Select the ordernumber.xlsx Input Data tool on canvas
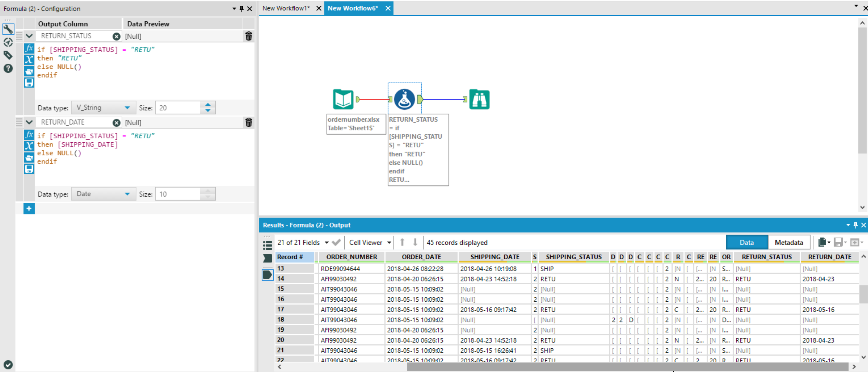This screenshot has width=868, height=372. pyautogui.click(x=343, y=99)
